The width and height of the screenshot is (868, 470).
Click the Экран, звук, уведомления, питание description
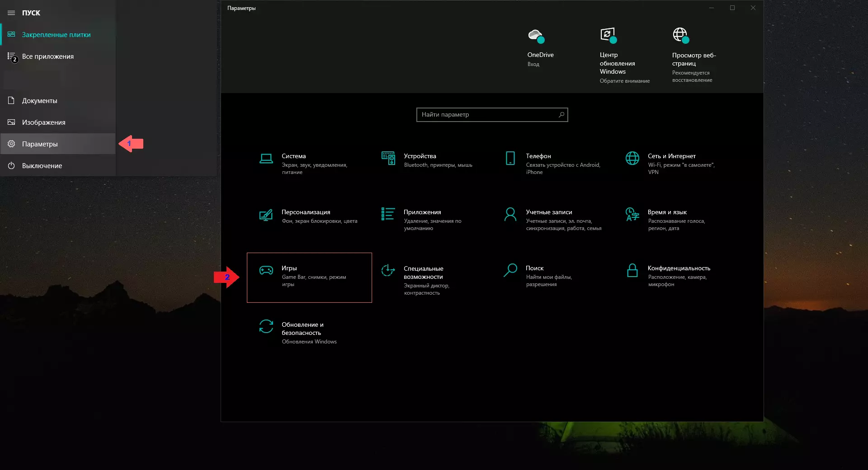click(315, 169)
